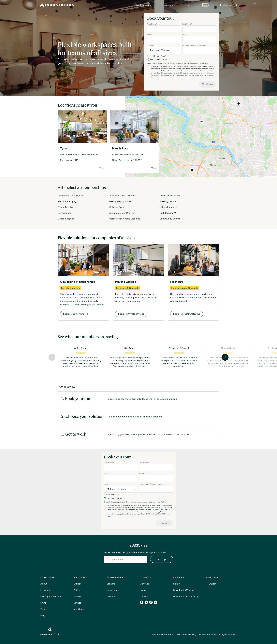Open the EN language selector
This screenshot has height=644, width=277.
click(205, 5)
